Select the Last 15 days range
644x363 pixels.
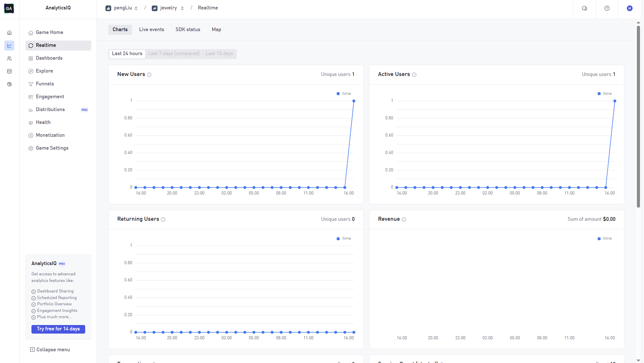[219, 54]
